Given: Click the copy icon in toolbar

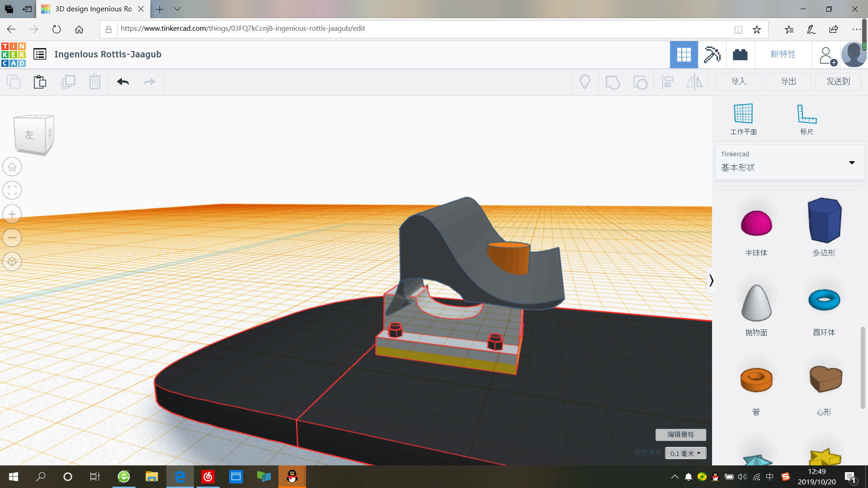Looking at the screenshot, I should pos(14,82).
